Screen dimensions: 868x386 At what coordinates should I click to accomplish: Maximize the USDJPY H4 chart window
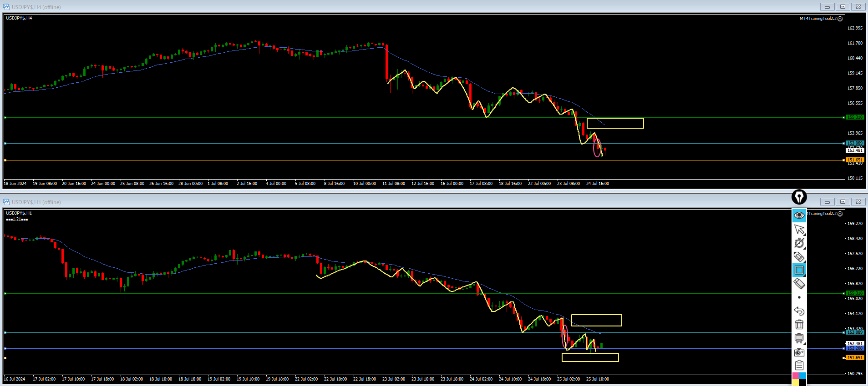point(843,7)
